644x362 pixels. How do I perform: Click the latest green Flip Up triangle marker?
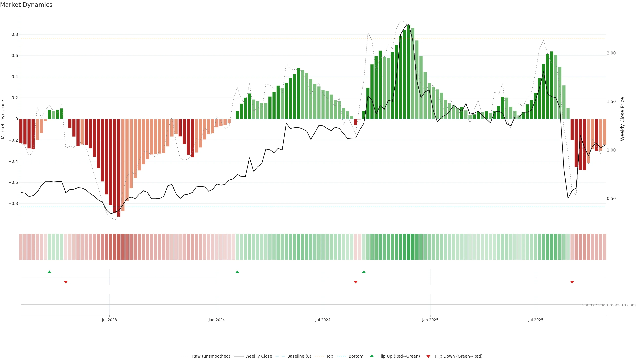click(x=364, y=272)
